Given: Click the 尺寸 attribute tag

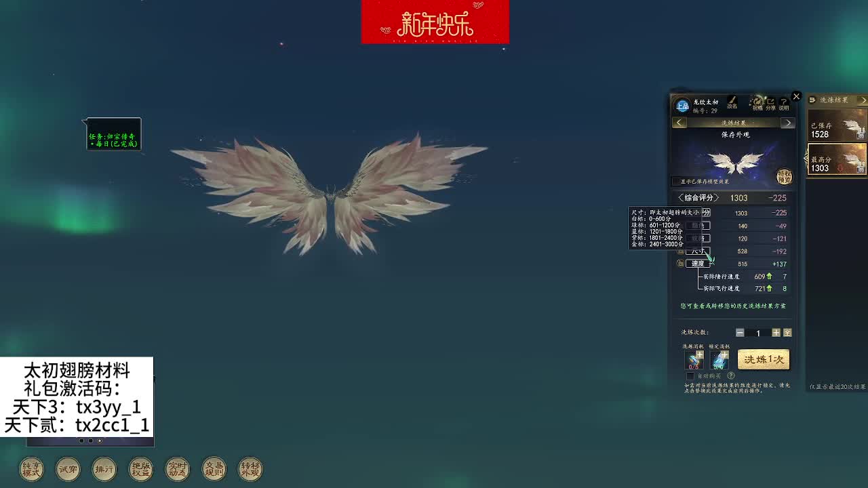Looking at the screenshot, I should pyautogui.click(x=698, y=251).
